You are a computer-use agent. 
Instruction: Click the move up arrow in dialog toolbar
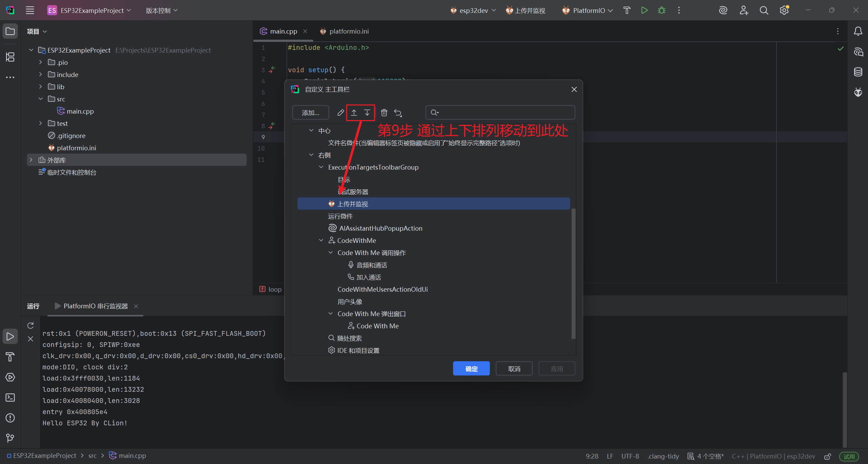point(354,113)
